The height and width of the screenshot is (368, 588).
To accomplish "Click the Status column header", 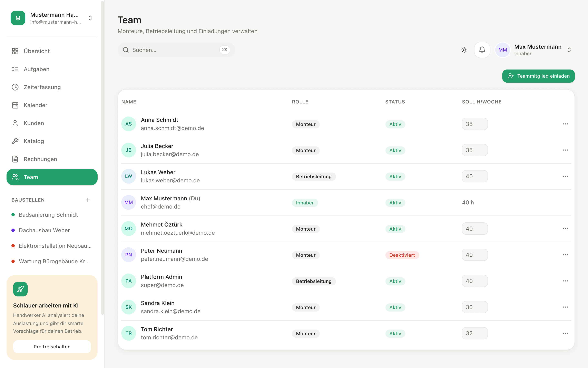I will click(395, 102).
